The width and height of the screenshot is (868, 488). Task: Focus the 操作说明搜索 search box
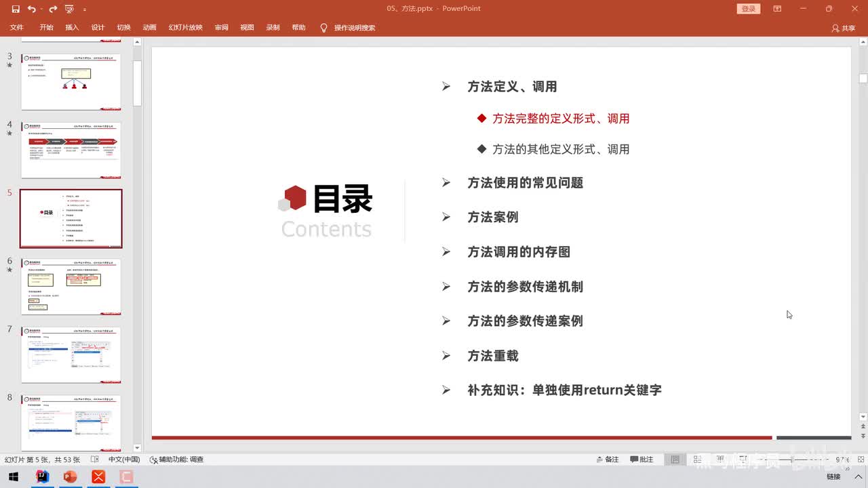(355, 28)
